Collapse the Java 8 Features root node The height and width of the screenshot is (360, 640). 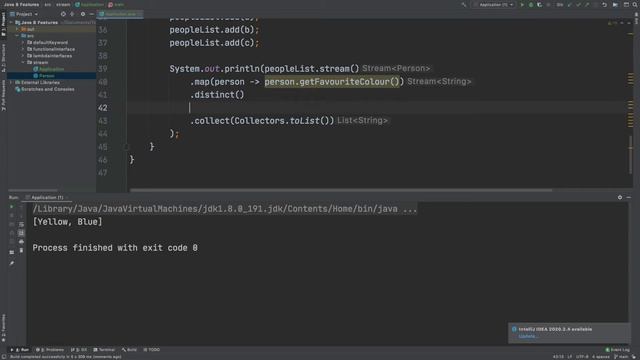tap(11, 22)
